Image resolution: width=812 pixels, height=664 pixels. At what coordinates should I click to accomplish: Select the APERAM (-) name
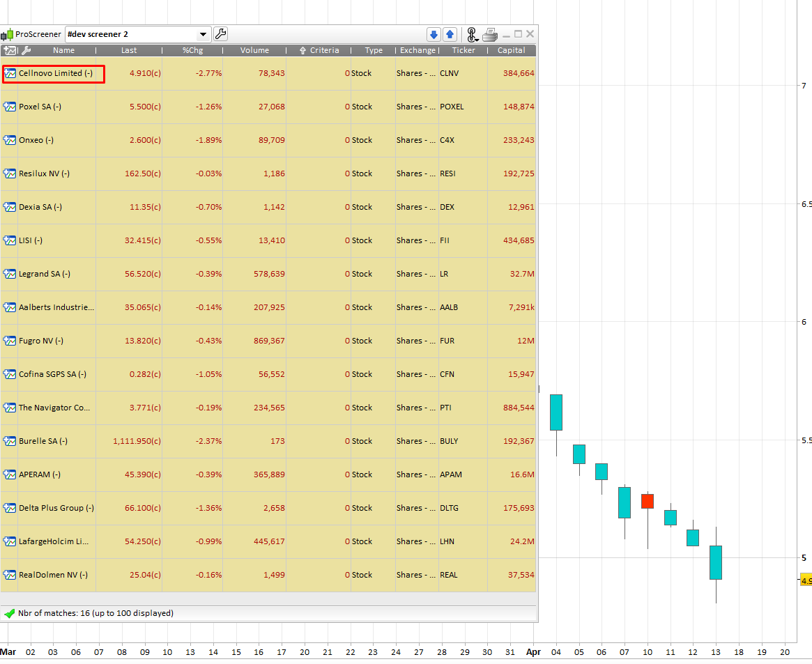click(x=40, y=474)
